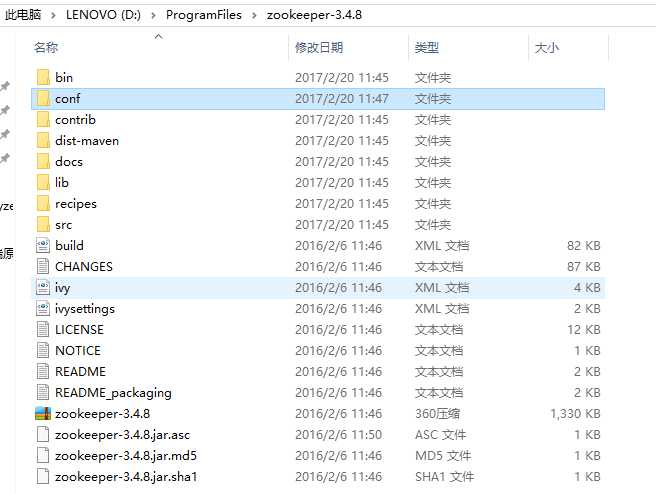Select the src folder icon
Screen dimensions: 656x494
pyautogui.click(x=43, y=225)
